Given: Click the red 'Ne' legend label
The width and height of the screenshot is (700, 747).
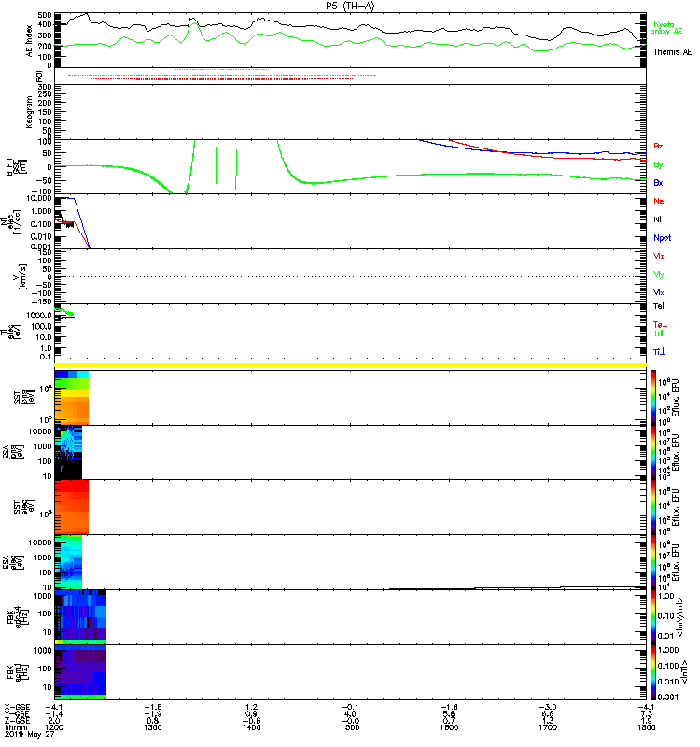Looking at the screenshot, I should (659, 201).
